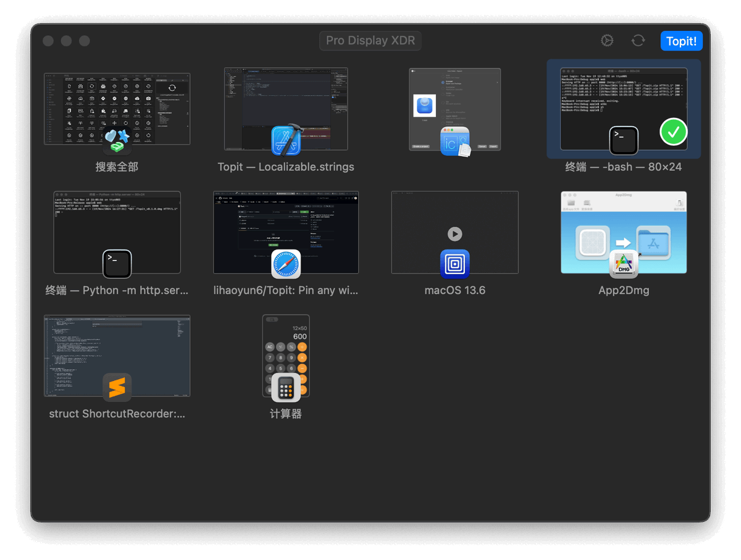Click the Terminal icon on the bash window
This screenshot has width=741, height=560.
click(624, 141)
